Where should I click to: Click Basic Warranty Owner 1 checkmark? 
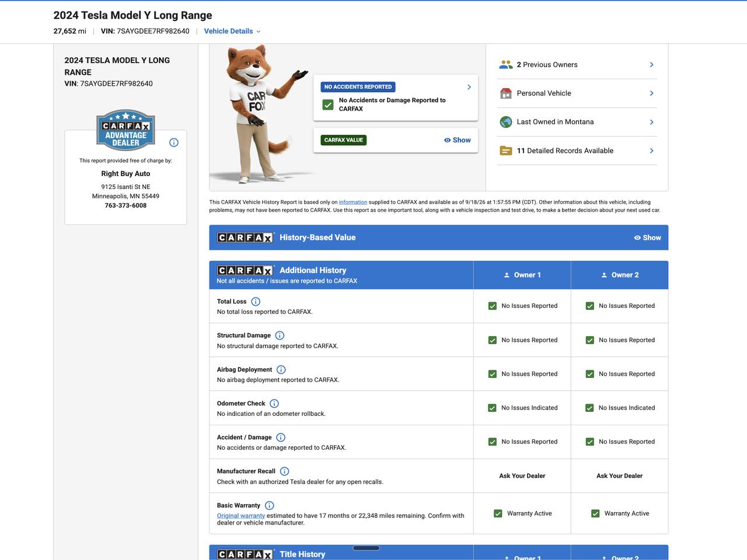point(498,513)
